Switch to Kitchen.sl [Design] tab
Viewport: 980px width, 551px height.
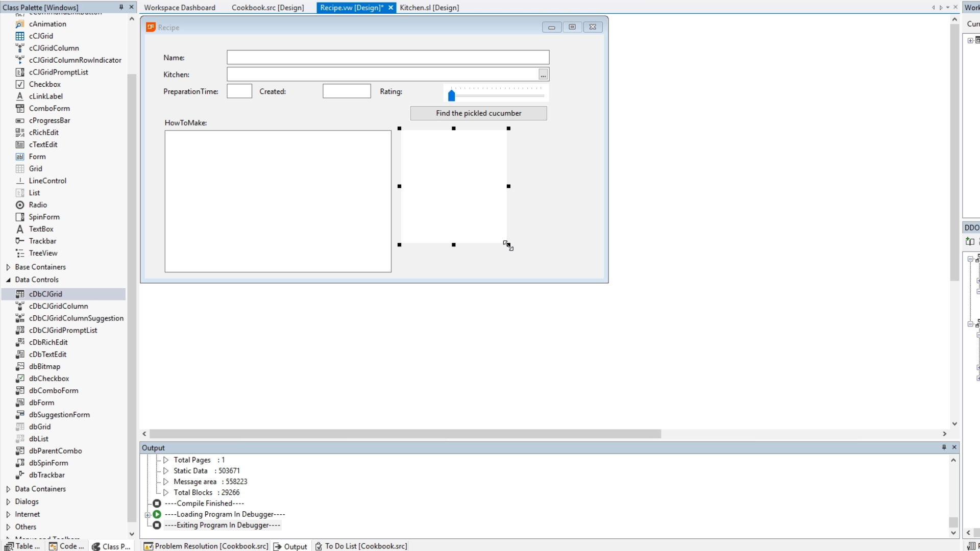coord(429,8)
